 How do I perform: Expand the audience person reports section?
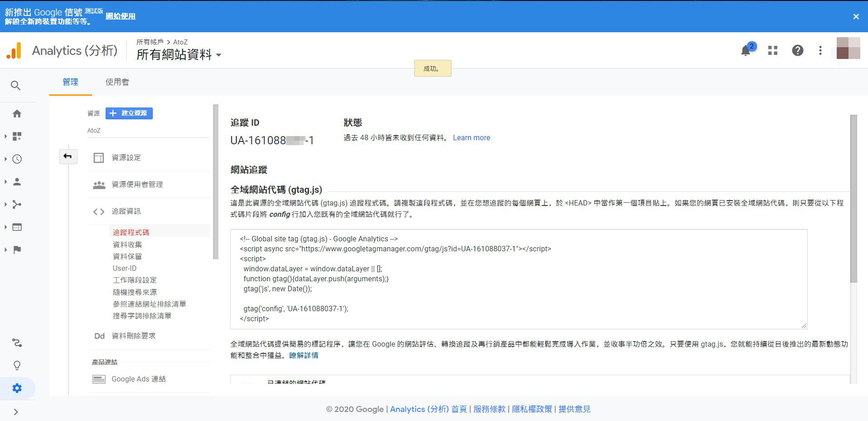(17, 182)
